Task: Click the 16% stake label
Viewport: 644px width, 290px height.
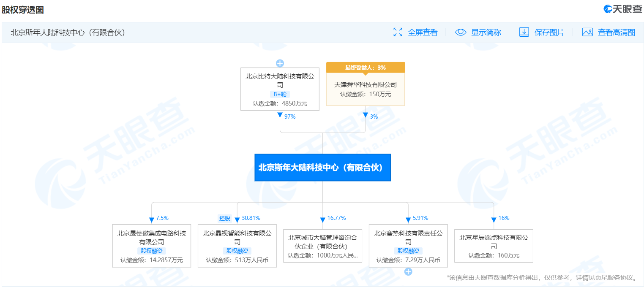Action: coord(504,218)
